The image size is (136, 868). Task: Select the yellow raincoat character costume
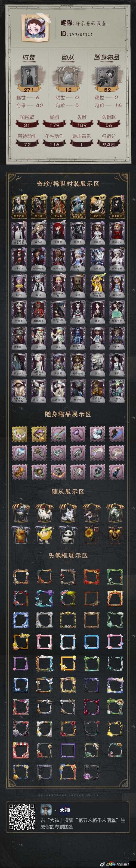pos(98,286)
